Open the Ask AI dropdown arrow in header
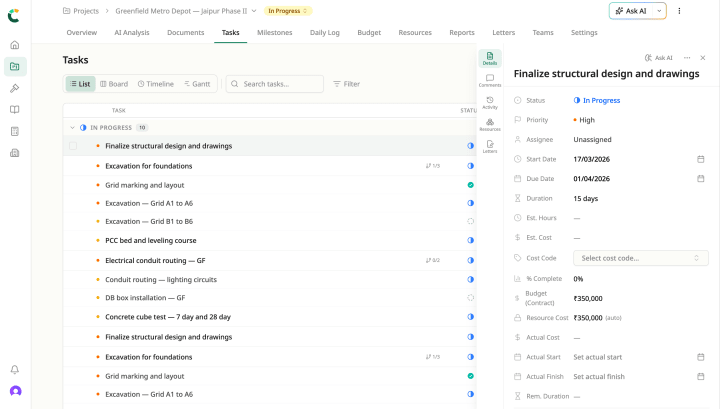The height and width of the screenshot is (409, 720). pos(659,11)
